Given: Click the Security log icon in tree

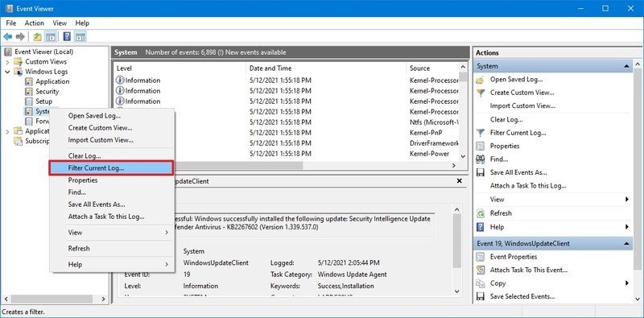Looking at the screenshot, I should (x=29, y=91).
